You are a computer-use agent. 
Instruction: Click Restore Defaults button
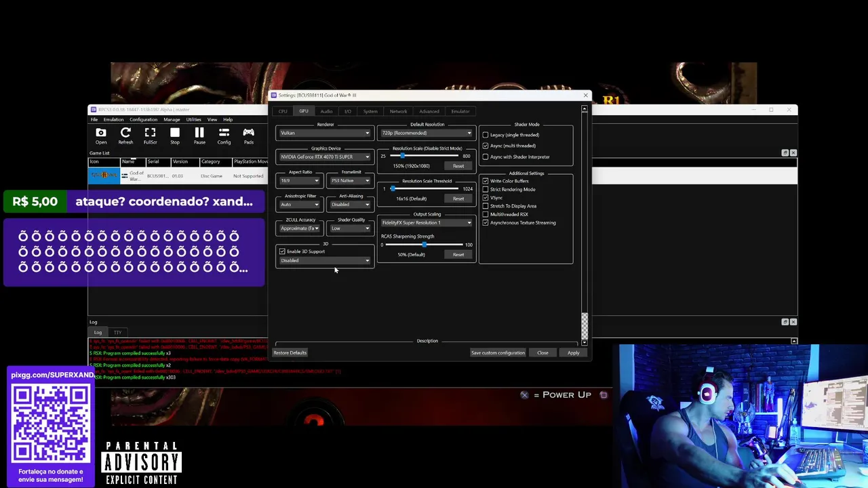(x=290, y=352)
